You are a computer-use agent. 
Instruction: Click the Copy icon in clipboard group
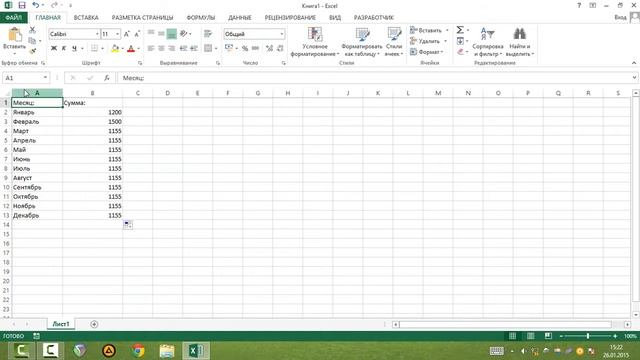click(32, 40)
